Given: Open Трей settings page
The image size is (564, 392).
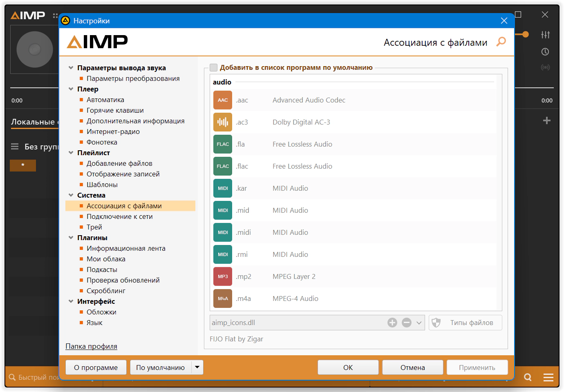Looking at the screenshot, I should point(94,227).
